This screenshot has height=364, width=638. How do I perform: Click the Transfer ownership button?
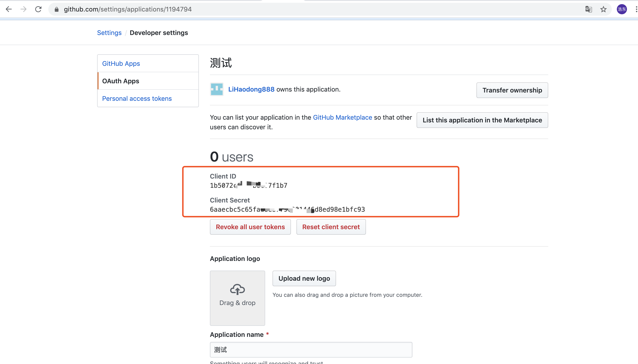[512, 90]
